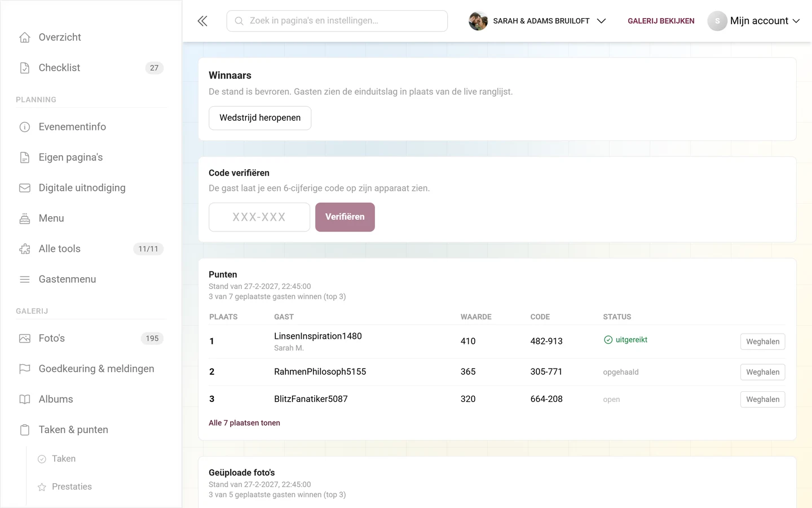Click Weghalen for BlitzFanatiker5087
This screenshot has width=812, height=508.
pyautogui.click(x=762, y=399)
